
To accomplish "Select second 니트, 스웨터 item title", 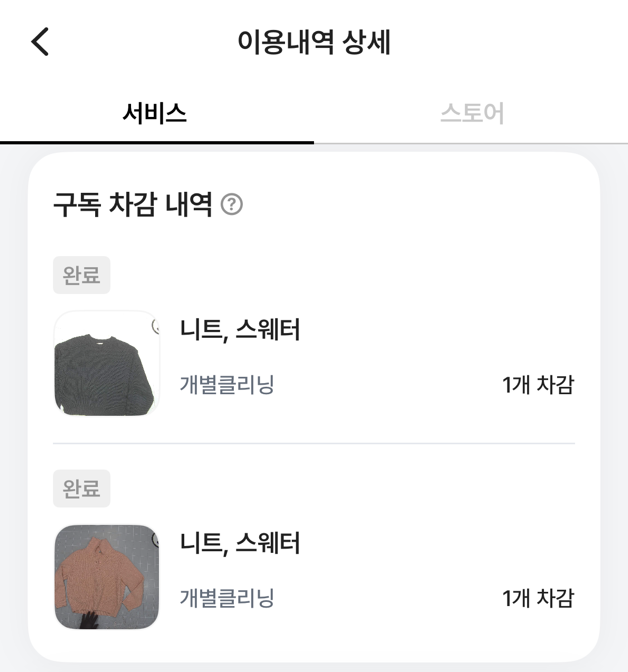I will (240, 543).
